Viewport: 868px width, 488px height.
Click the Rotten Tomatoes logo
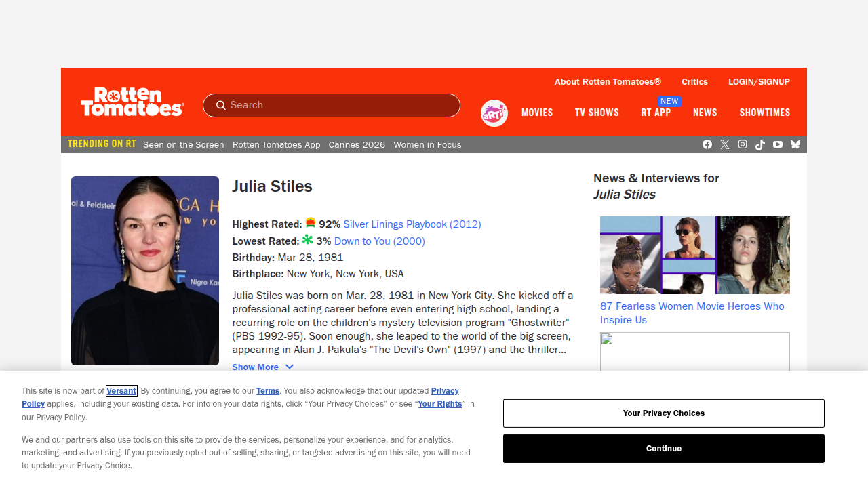point(132,102)
